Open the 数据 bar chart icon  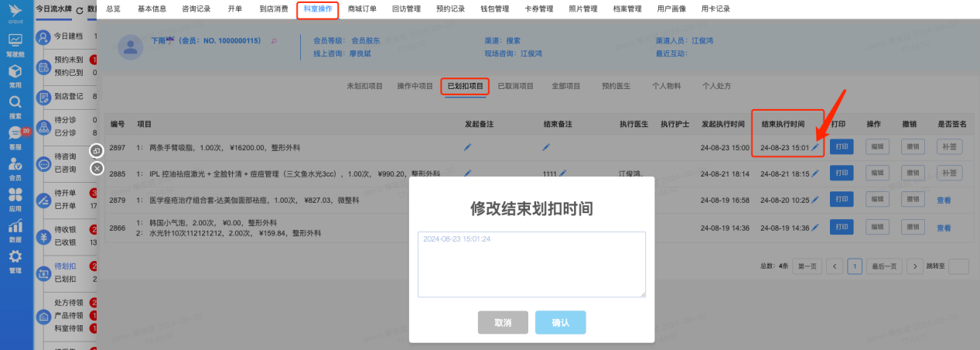point(15,229)
